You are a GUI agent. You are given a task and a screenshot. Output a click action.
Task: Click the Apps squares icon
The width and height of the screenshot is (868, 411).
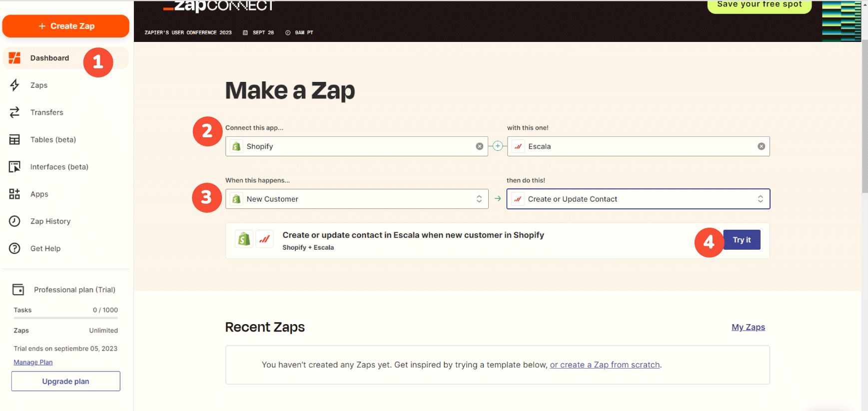point(14,194)
